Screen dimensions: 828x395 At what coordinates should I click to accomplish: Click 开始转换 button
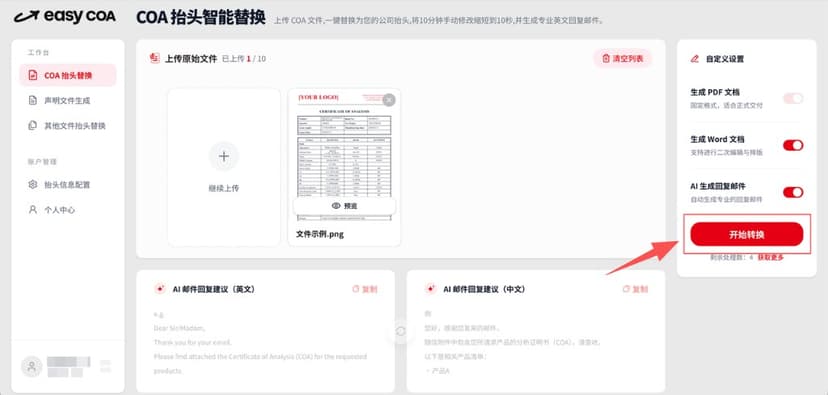747,234
